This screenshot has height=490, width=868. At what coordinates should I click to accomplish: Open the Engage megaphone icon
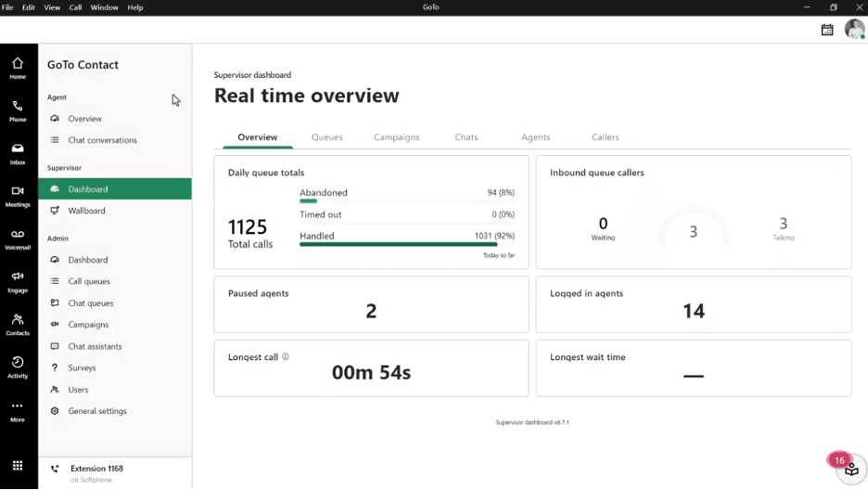tap(18, 281)
